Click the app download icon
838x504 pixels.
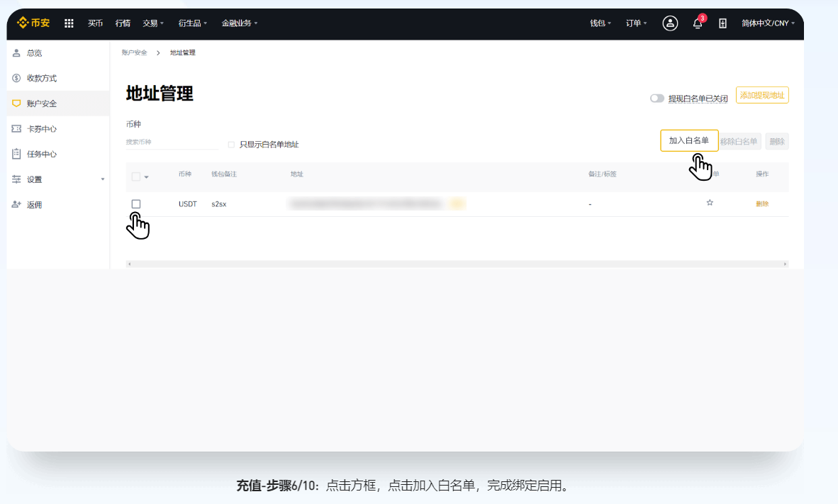coord(722,23)
